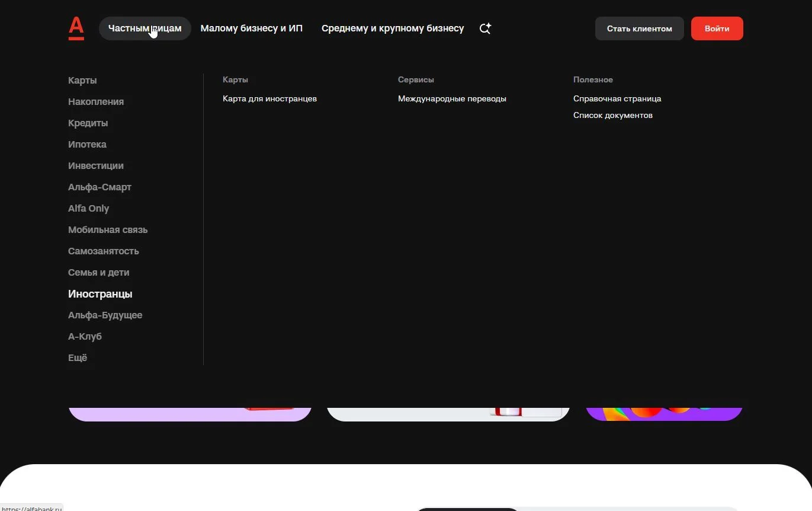Open the Мобильная связь category
The image size is (812, 511).
pyautogui.click(x=108, y=230)
